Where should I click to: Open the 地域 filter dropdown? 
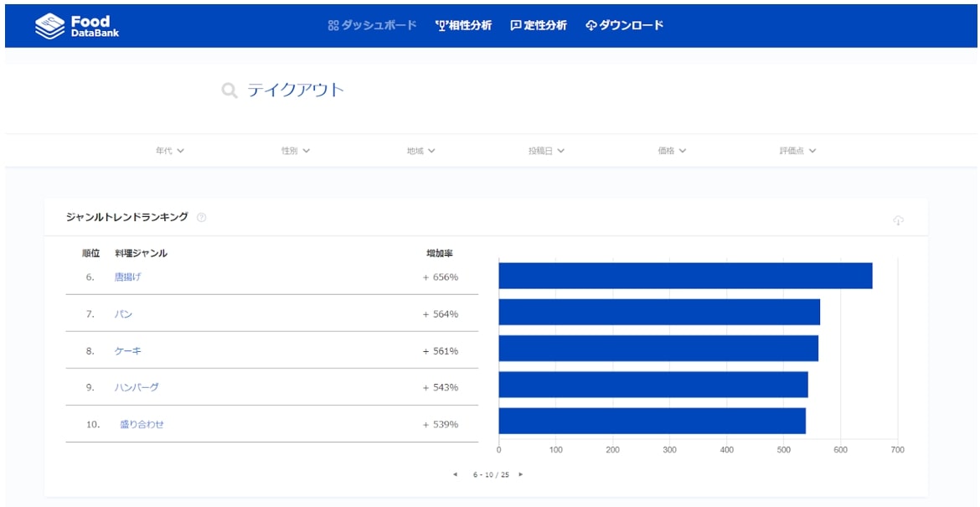point(420,151)
